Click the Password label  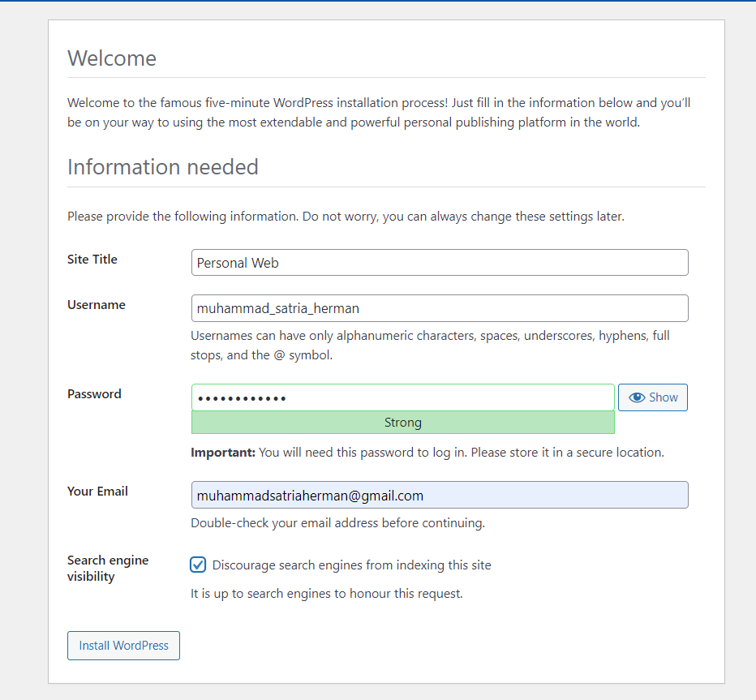tap(94, 394)
